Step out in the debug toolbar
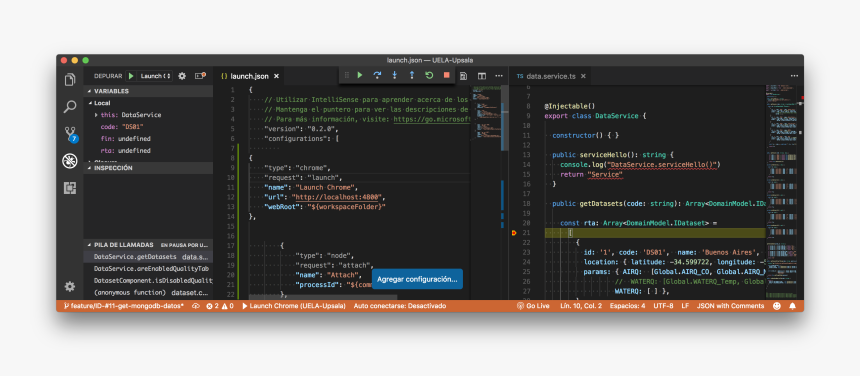Image resolution: width=860 pixels, height=376 pixels. [412, 75]
